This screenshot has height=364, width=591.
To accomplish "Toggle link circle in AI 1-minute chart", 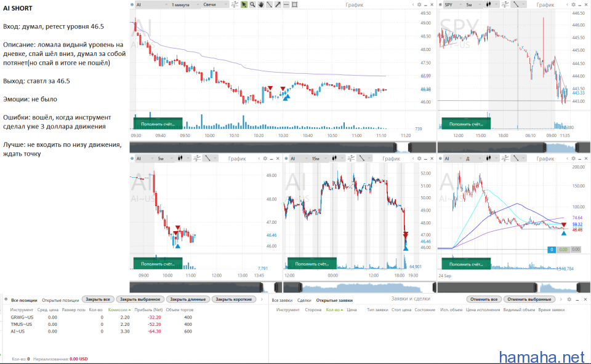I will tap(132, 5).
